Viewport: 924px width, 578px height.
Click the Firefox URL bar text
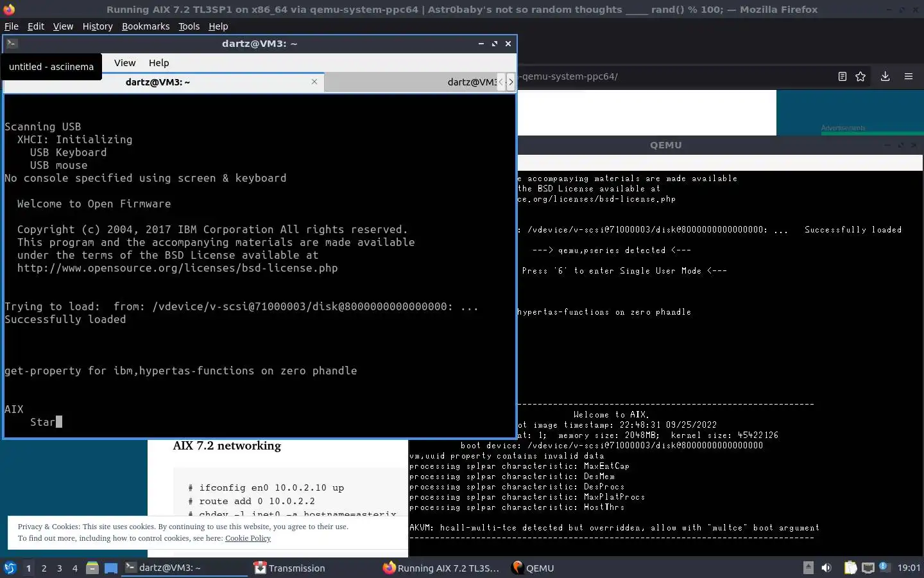pos(569,76)
